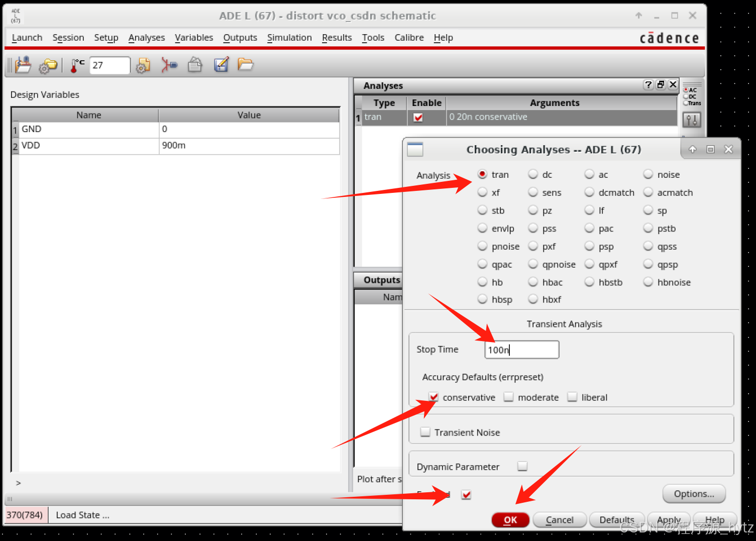Screen dimensions: 756x541
Task: Click the Analyses panel help question icon
Action: point(649,85)
